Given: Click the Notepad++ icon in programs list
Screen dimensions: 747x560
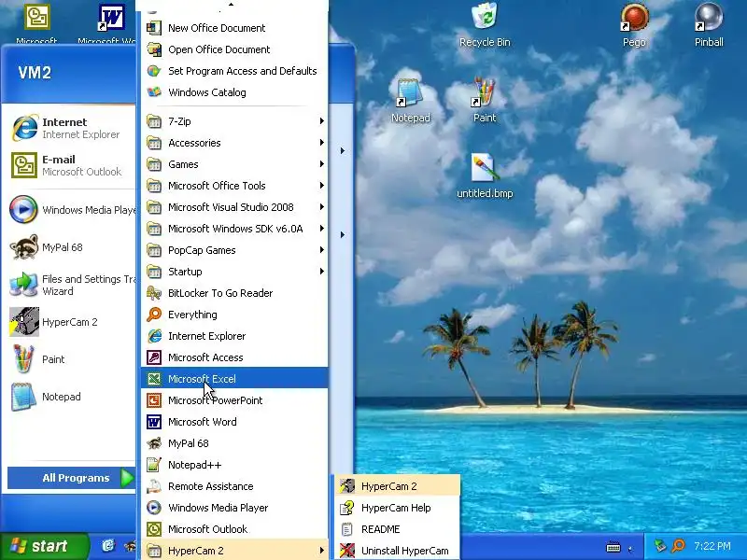Looking at the screenshot, I should [x=154, y=464].
